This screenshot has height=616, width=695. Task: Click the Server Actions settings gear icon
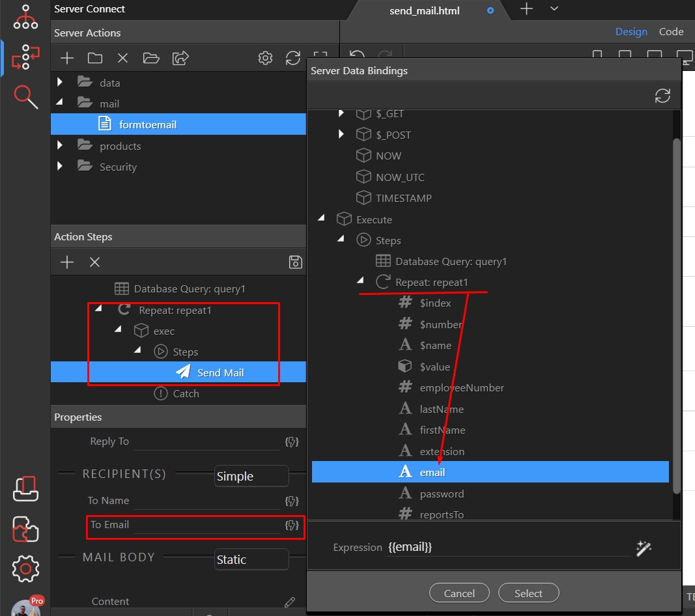(265, 59)
